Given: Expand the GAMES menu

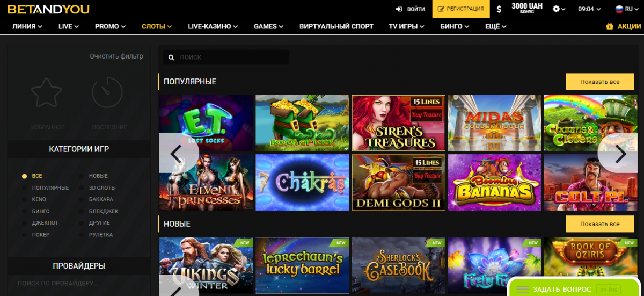Looking at the screenshot, I should pyautogui.click(x=269, y=26).
